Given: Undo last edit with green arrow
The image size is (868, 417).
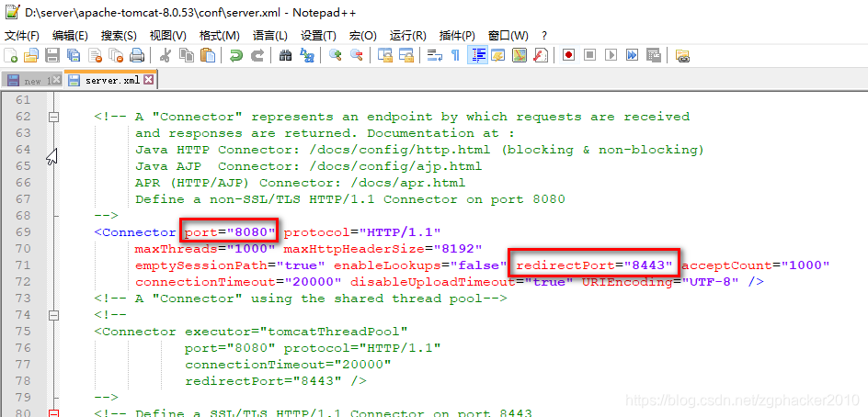Looking at the screenshot, I should coord(236,55).
